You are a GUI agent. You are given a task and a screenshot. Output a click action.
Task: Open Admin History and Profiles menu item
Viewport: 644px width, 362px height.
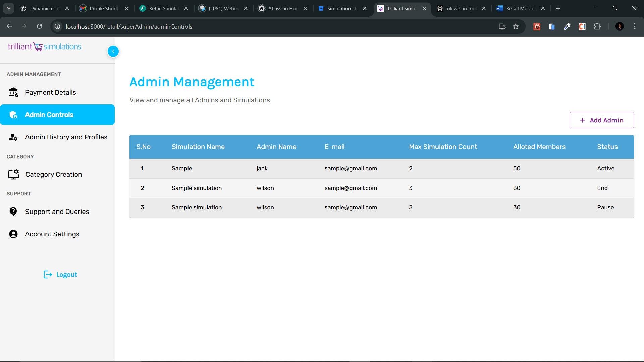(66, 137)
